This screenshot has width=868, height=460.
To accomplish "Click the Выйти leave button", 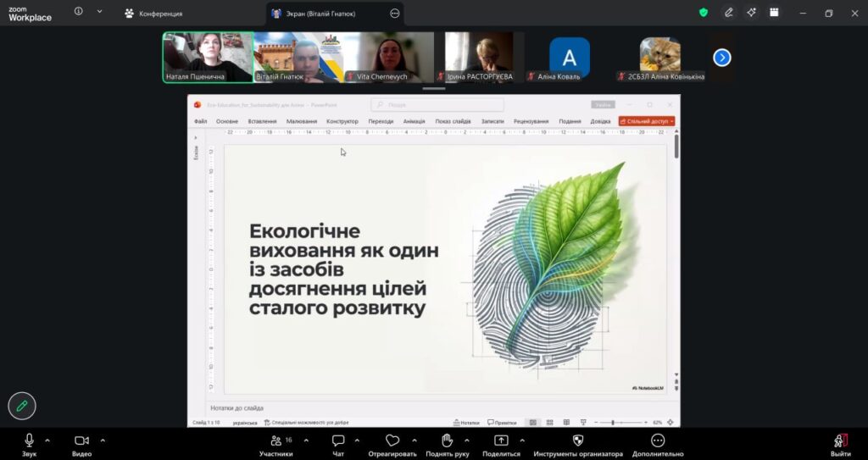I will click(x=840, y=445).
